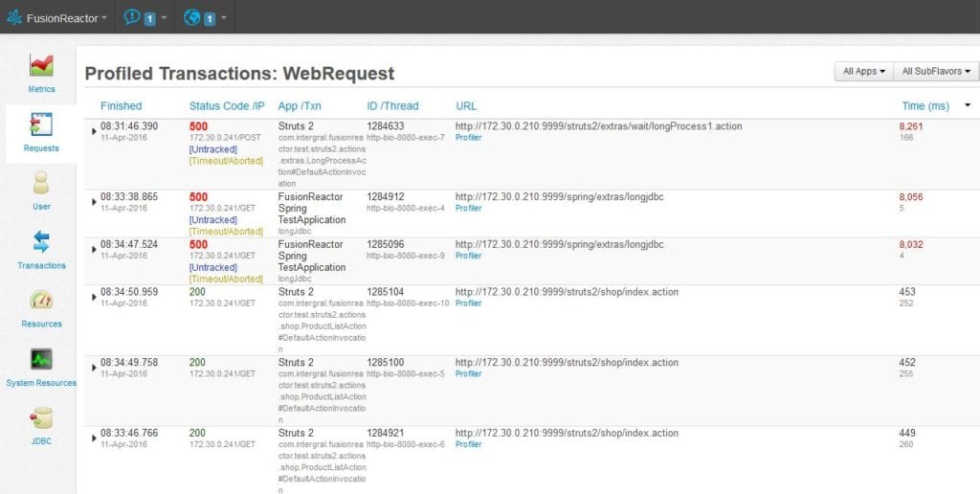This screenshot has height=494, width=980.
Task: Expand the row finished at 08:31:46.390
Action: tap(95, 131)
